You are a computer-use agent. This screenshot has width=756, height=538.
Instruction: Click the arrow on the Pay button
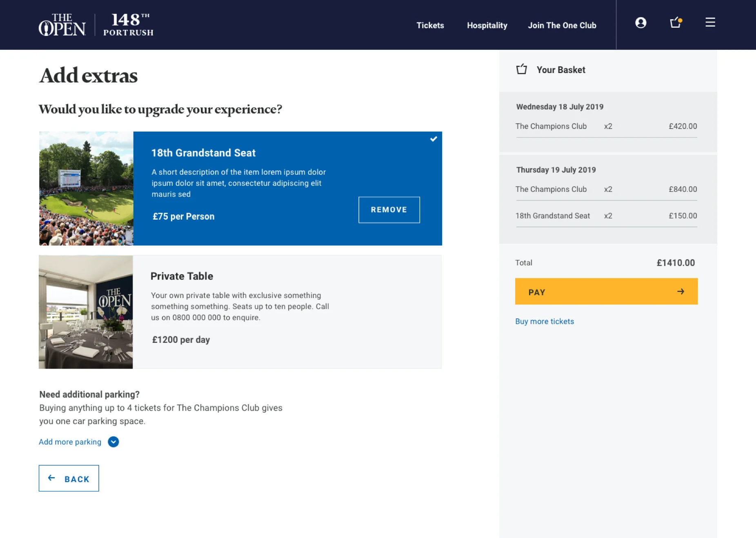680,291
